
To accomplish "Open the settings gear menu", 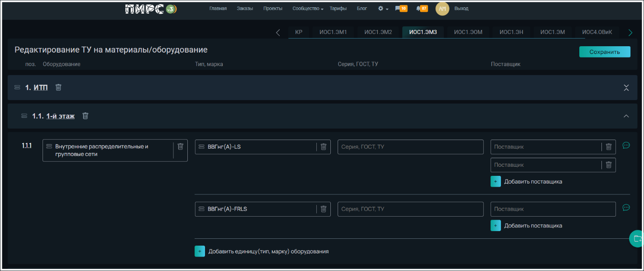I will (x=383, y=9).
